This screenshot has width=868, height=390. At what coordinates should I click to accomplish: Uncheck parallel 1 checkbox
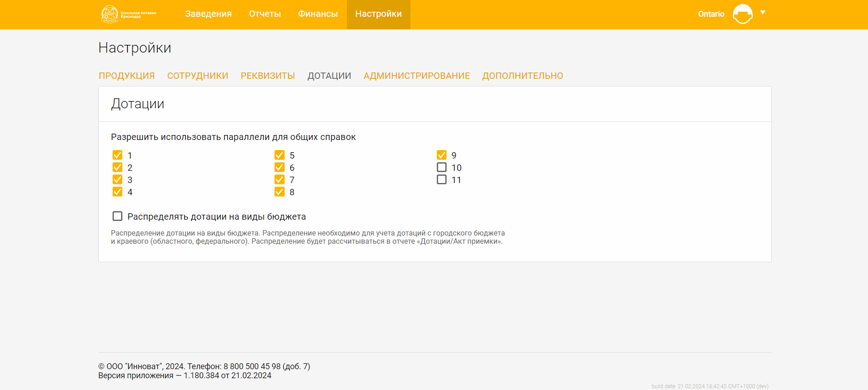click(x=117, y=155)
